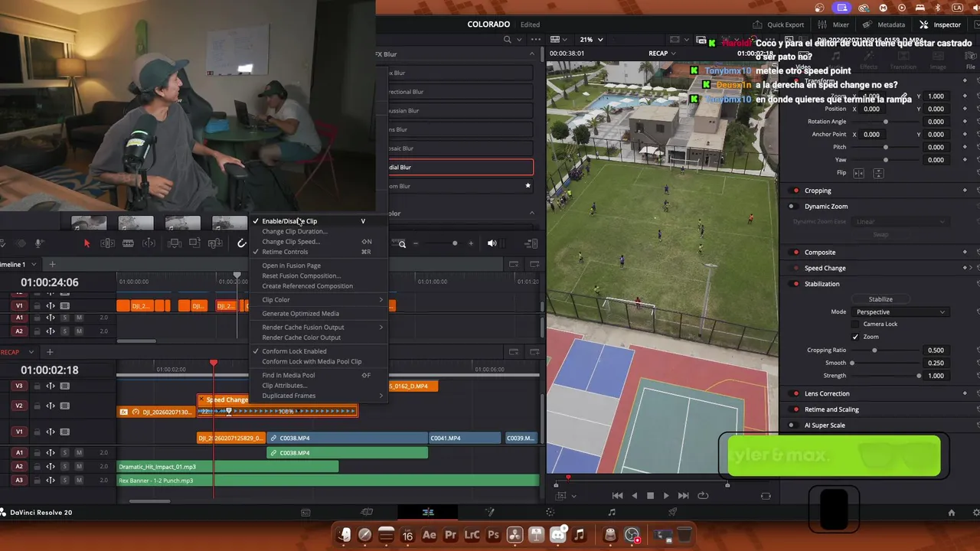980x551 pixels.
Task: Open the Media page icon
Action: click(305, 512)
